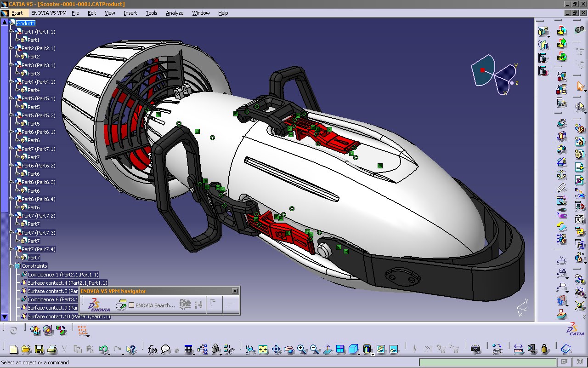The height and width of the screenshot is (368, 588).
Task: Activate the What's This help tool
Action: [131, 348]
